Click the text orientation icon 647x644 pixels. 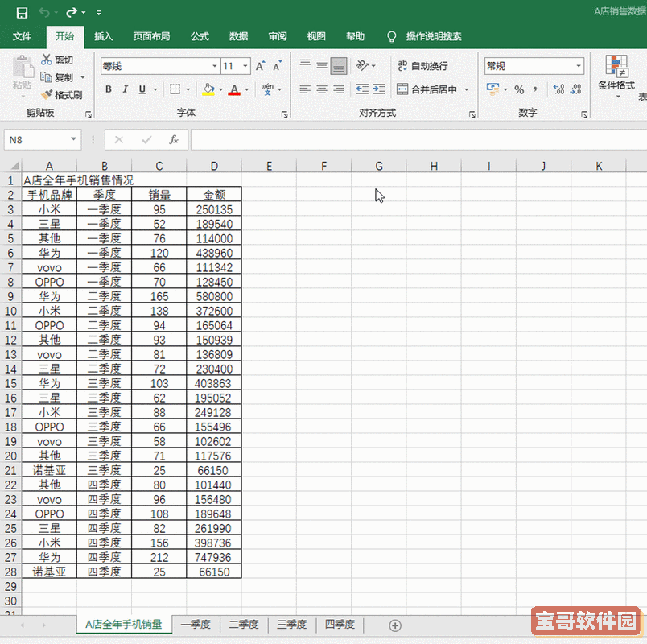click(362, 66)
